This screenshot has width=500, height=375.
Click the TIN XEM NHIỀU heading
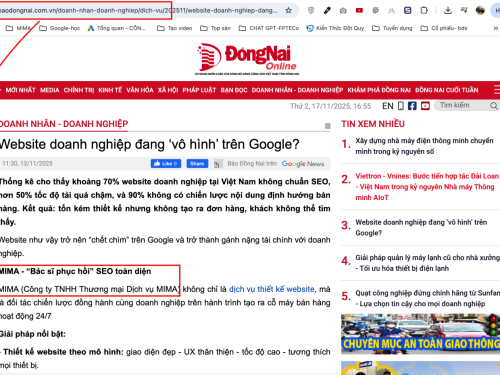[373, 124]
